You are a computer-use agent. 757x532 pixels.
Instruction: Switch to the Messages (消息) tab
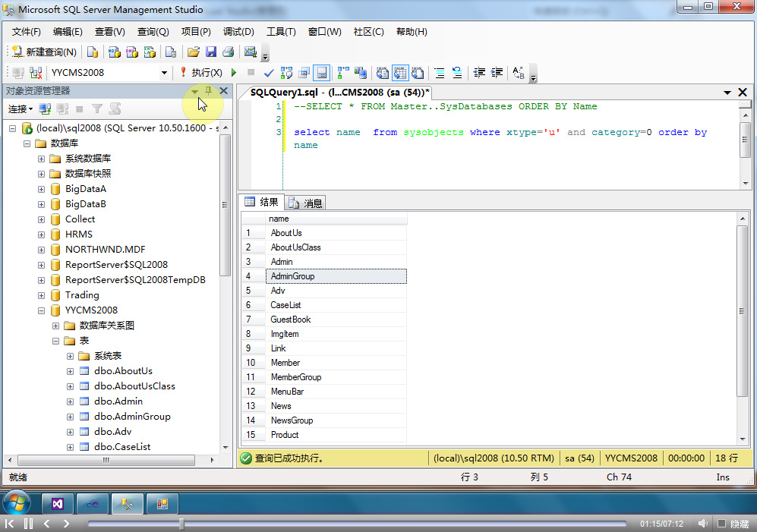(306, 203)
